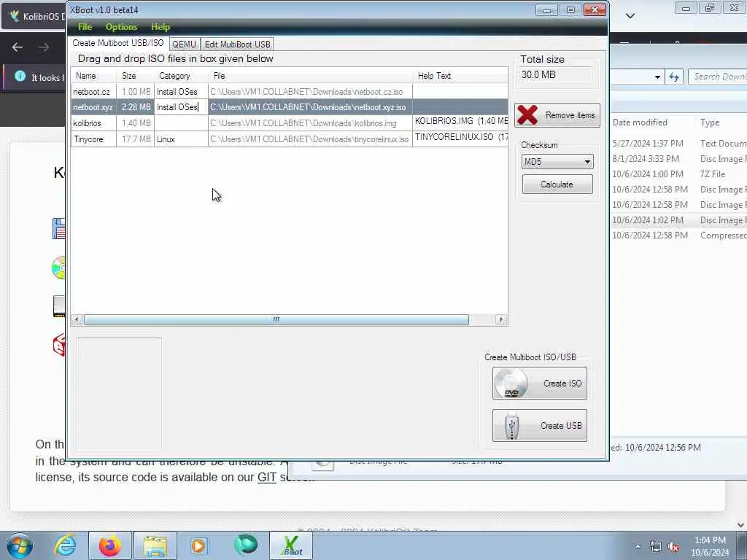Select the netboot.xyz row name
Screen dimensions: 747x560
coord(93,108)
